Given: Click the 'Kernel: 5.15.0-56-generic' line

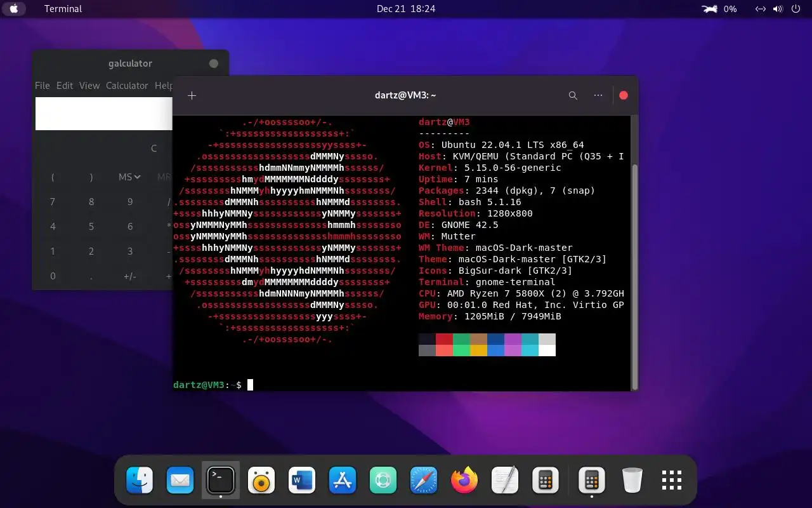Looking at the screenshot, I should [x=490, y=168].
